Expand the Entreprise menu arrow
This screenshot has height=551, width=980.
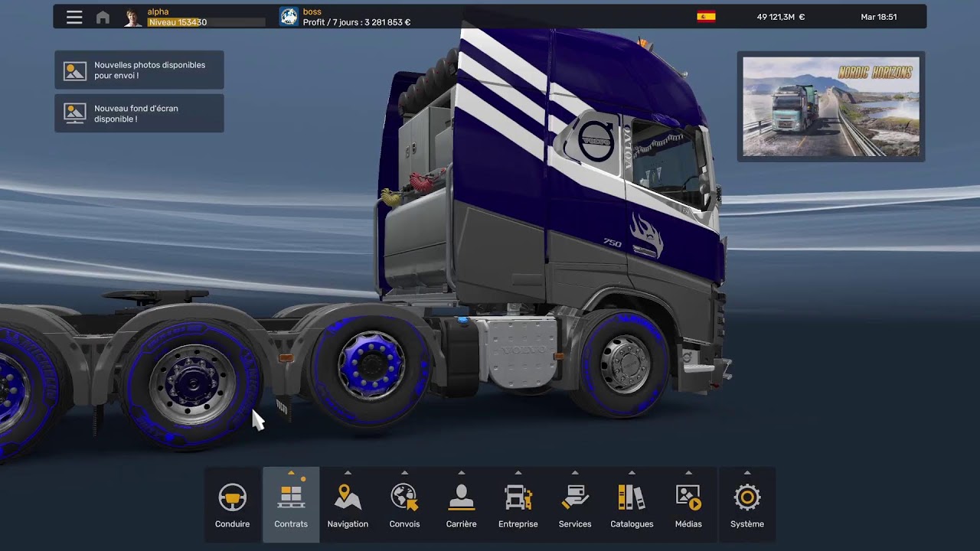pos(518,472)
